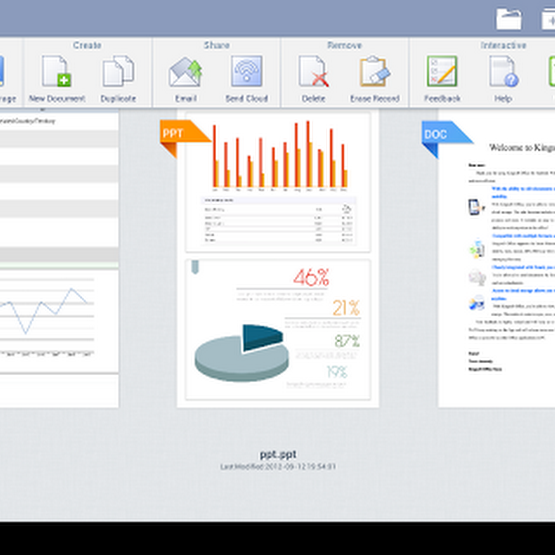Viewport: 555px width, 555px height.
Task: Click the Interactive group label
Action: 503,45
